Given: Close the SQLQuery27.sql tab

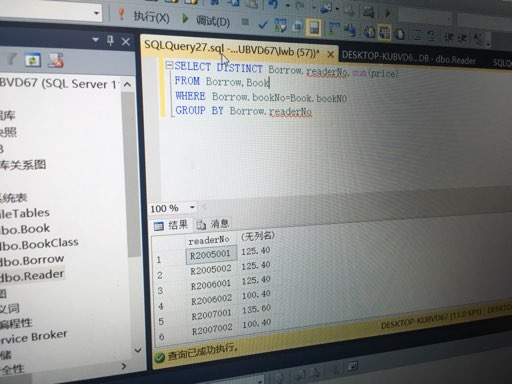Looking at the screenshot, I should point(330,54).
